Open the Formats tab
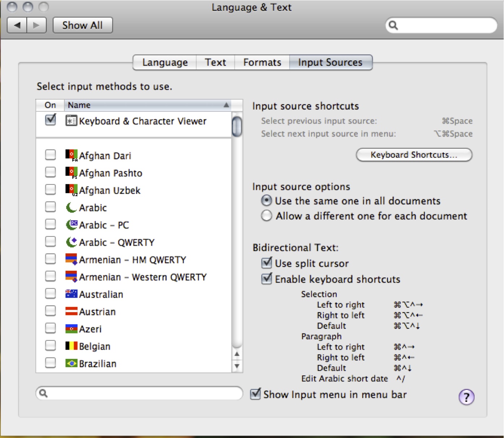Image resolution: width=504 pixels, height=438 pixels. coord(262,62)
